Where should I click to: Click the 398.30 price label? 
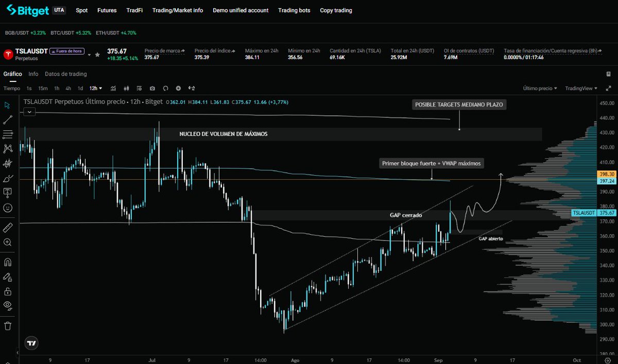[606, 175]
